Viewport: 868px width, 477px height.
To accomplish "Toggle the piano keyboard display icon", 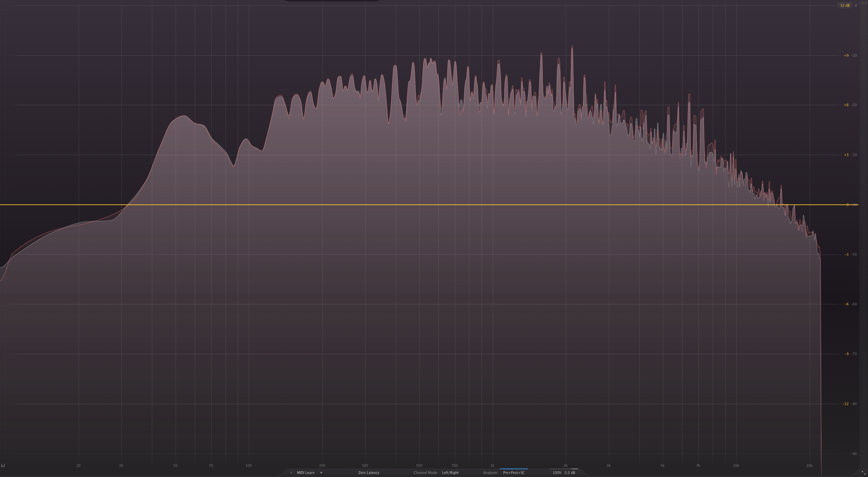I will (x=3, y=465).
